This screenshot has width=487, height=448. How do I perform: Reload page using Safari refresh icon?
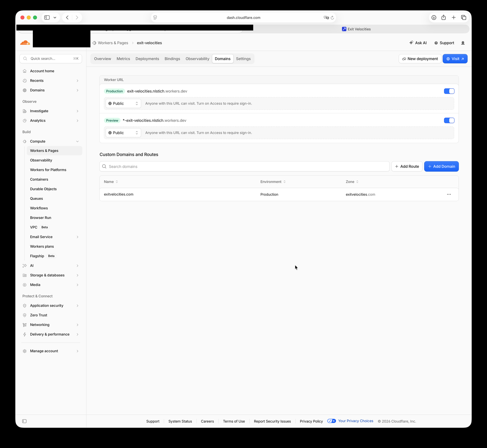click(332, 18)
